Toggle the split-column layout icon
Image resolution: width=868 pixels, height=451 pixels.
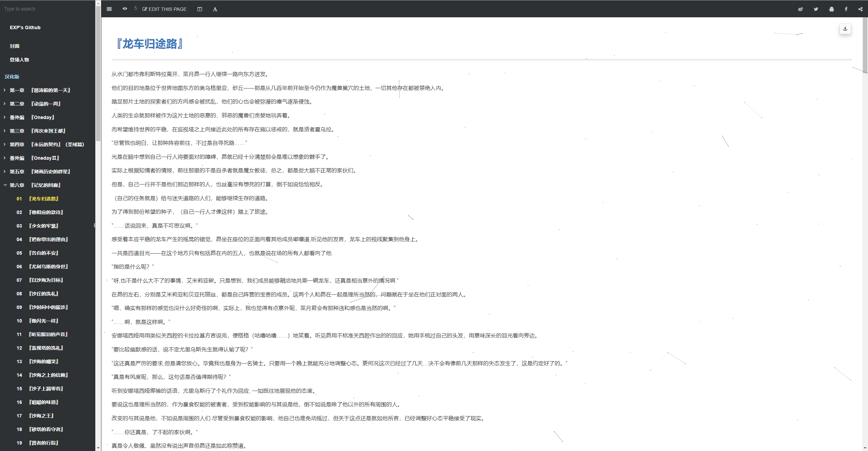tap(200, 9)
